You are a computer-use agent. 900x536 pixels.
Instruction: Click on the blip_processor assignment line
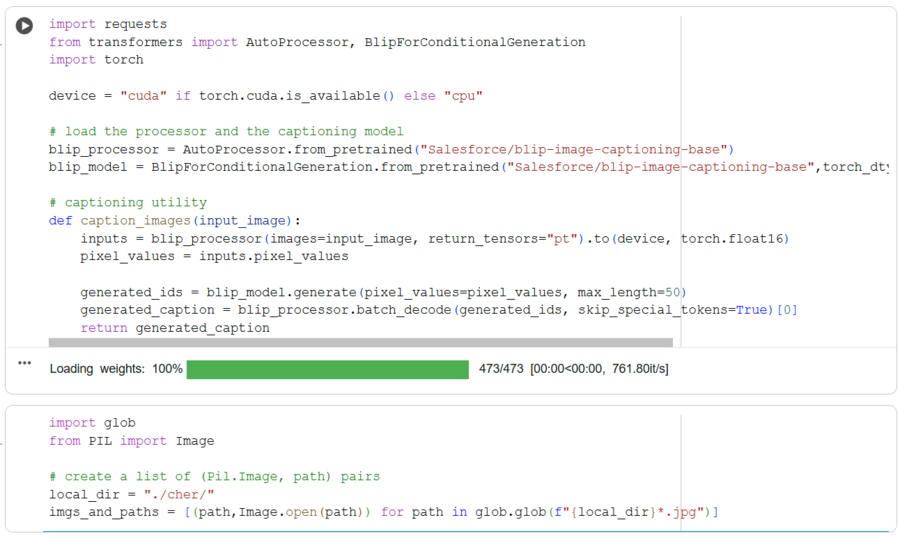(x=391, y=150)
